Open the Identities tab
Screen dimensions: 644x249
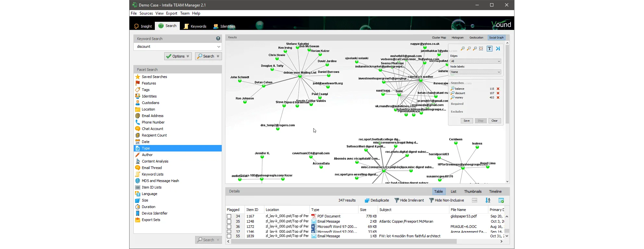(224, 26)
